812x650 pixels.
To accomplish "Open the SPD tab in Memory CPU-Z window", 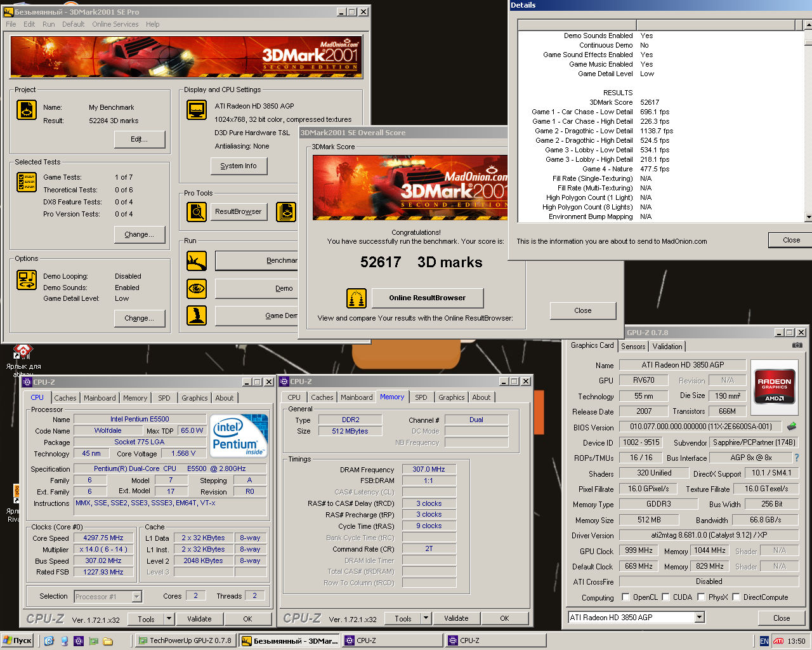I will [421, 397].
